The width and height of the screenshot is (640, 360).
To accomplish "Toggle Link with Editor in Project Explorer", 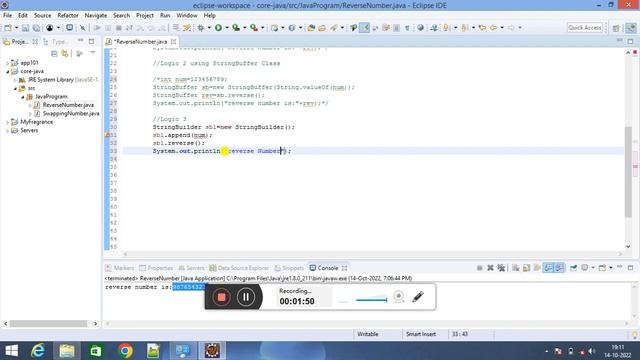I will tap(65, 54).
